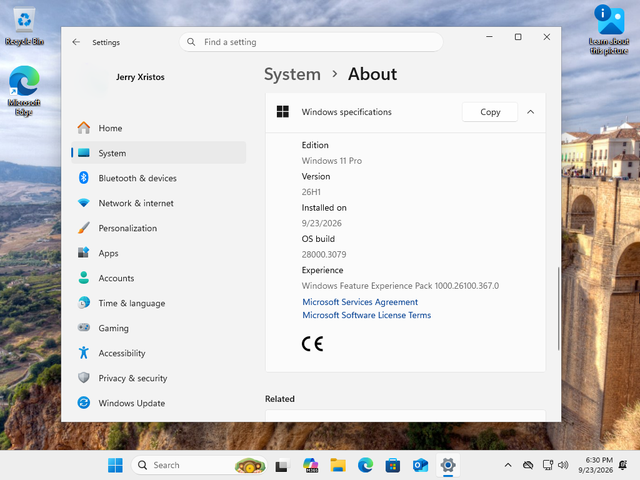Viewport: 640px width, 480px height.
Task: Open the network status tray icon
Action: [547, 465]
